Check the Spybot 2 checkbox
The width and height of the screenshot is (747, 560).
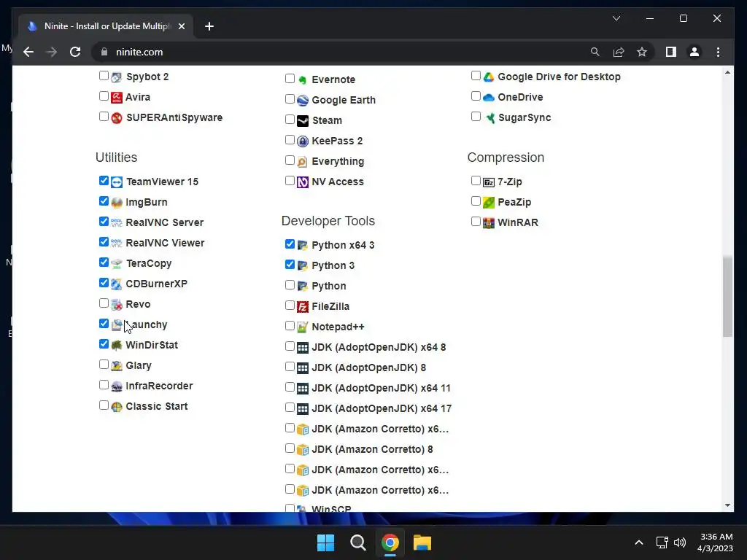[104, 75]
